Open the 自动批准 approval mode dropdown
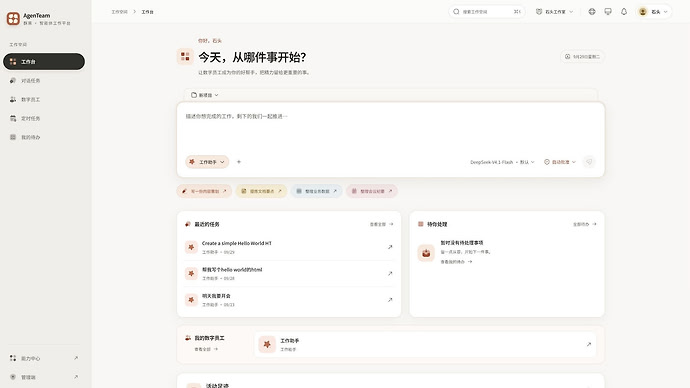Viewport: 690px width, 388px height. (560, 162)
